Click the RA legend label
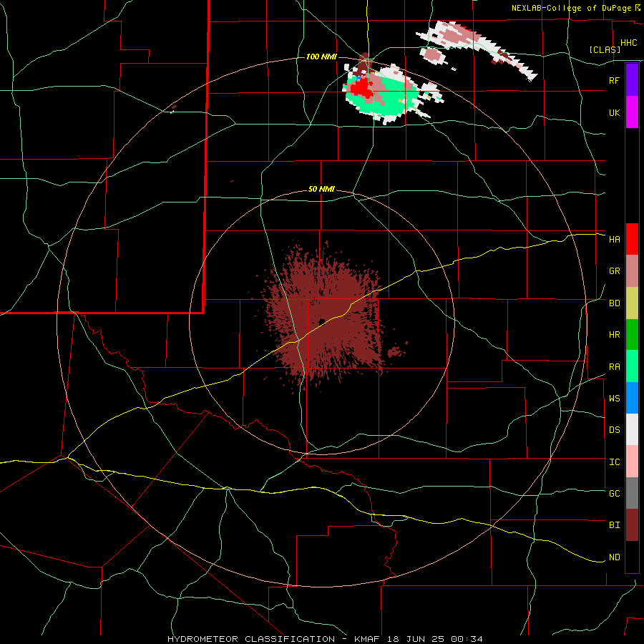Viewport: 644px width, 644px height. coord(615,367)
